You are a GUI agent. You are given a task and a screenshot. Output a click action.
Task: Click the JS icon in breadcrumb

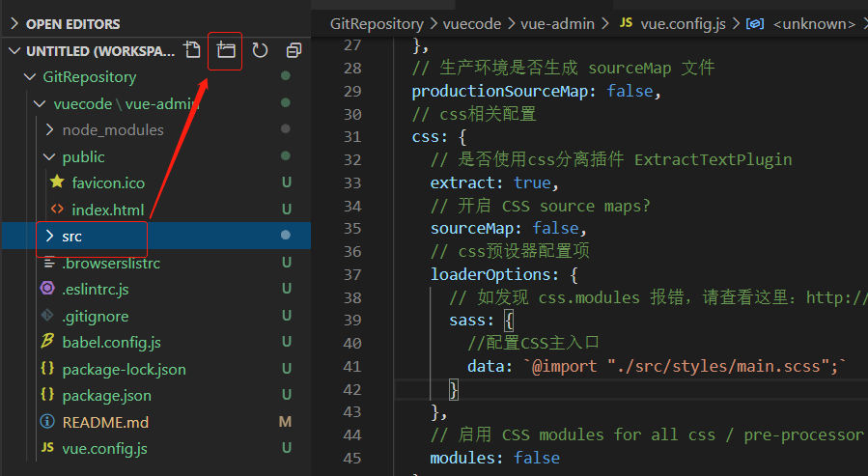626,23
